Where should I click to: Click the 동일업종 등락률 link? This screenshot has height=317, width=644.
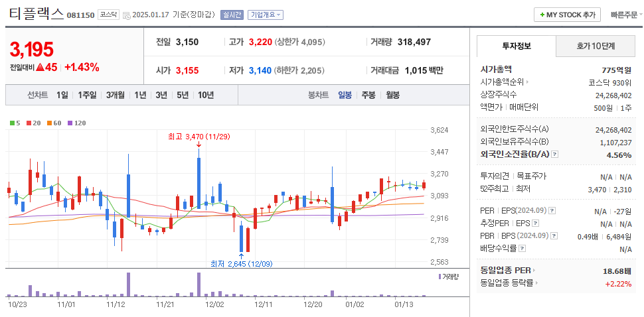click(x=507, y=283)
